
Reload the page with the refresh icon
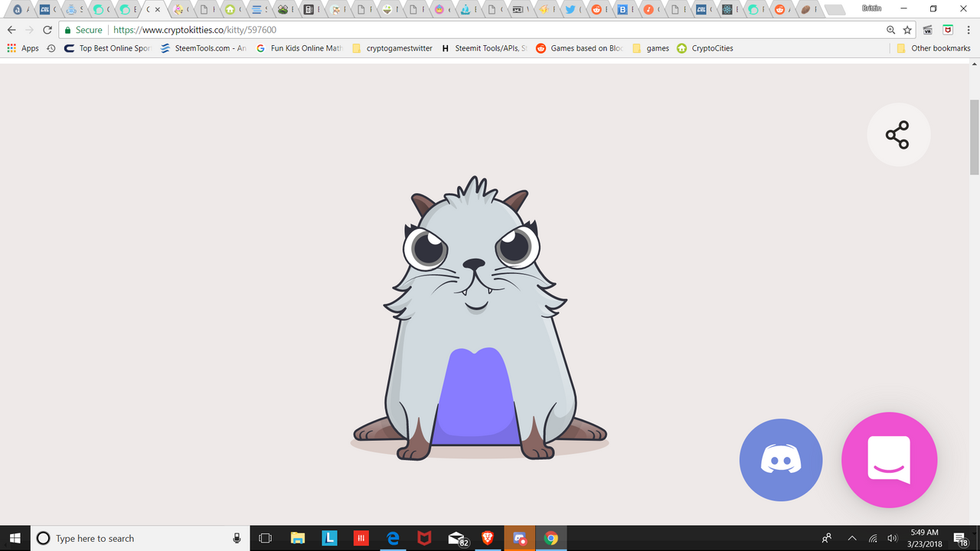tap(47, 30)
